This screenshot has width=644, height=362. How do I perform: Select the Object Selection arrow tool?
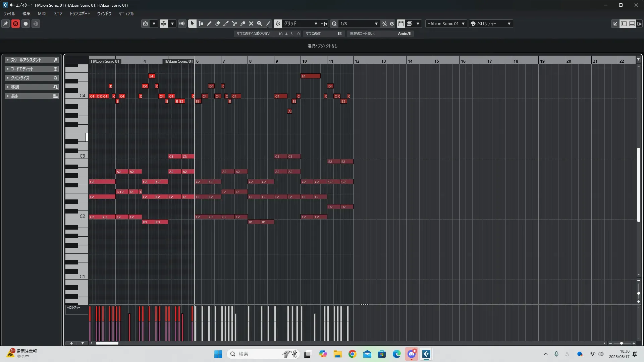(x=192, y=23)
